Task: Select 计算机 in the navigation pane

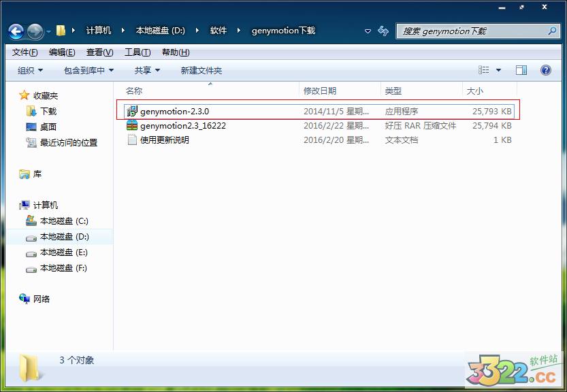Action: [x=46, y=205]
